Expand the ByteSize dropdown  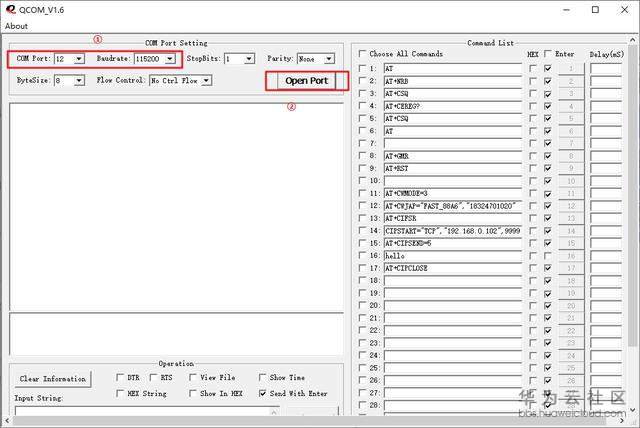coord(79,80)
